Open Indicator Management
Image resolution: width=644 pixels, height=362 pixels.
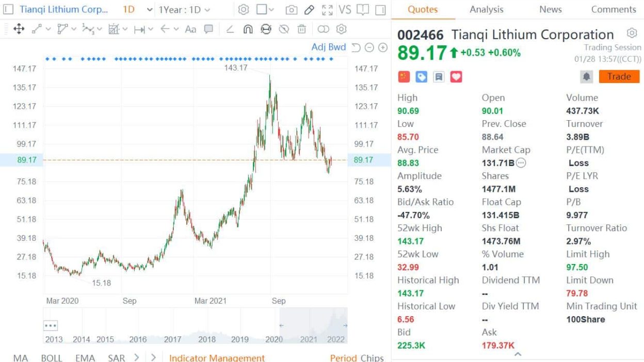[x=217, y=357]
